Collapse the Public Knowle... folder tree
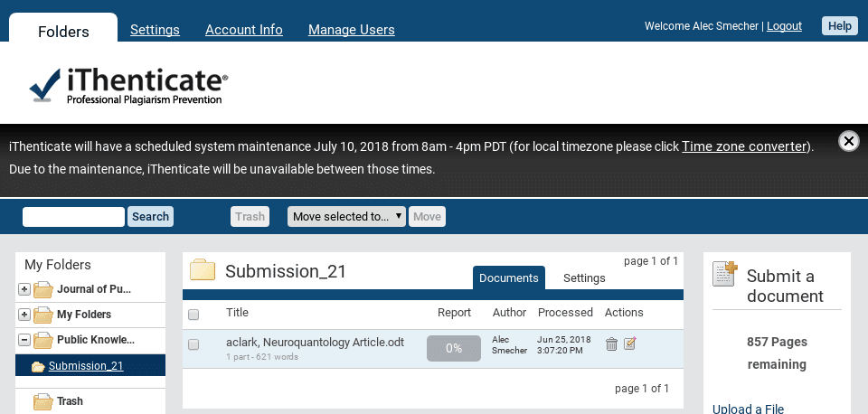The height and width of the screenshot is (414, 868). (x=24, y=340)
